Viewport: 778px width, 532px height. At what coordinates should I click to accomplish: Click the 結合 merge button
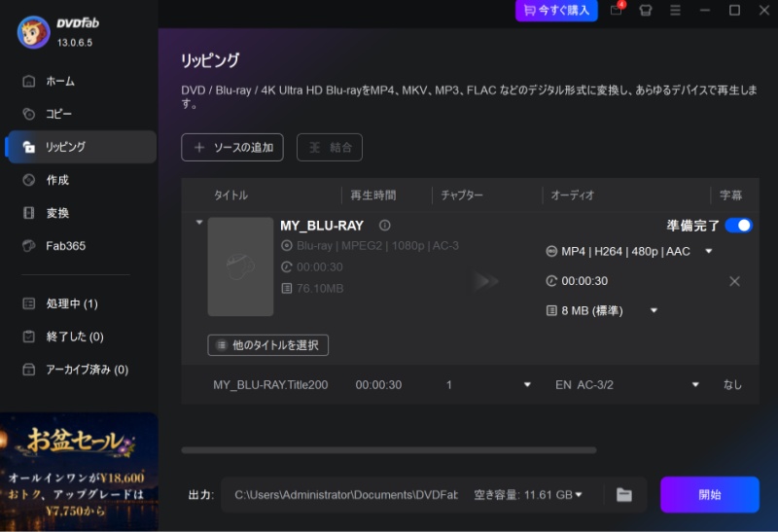[330, 148]
